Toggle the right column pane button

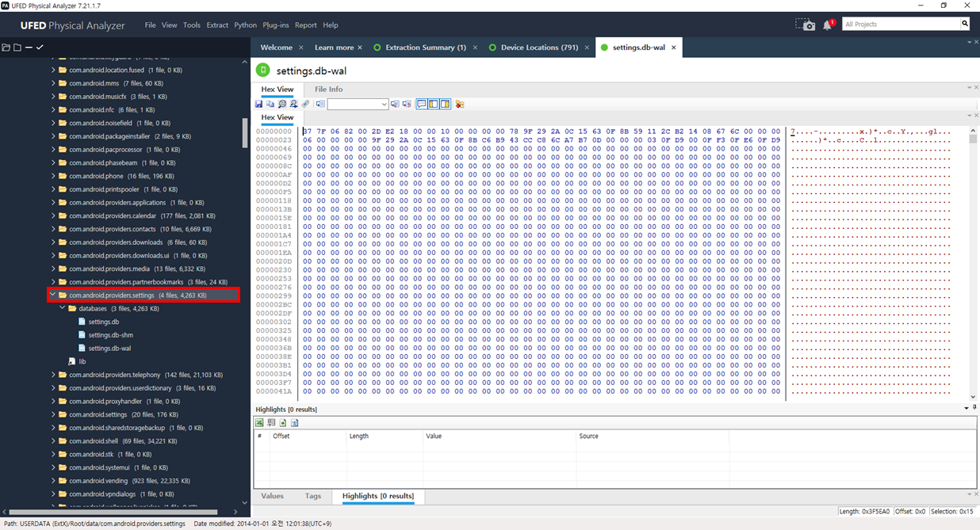[x=446, y=105]
